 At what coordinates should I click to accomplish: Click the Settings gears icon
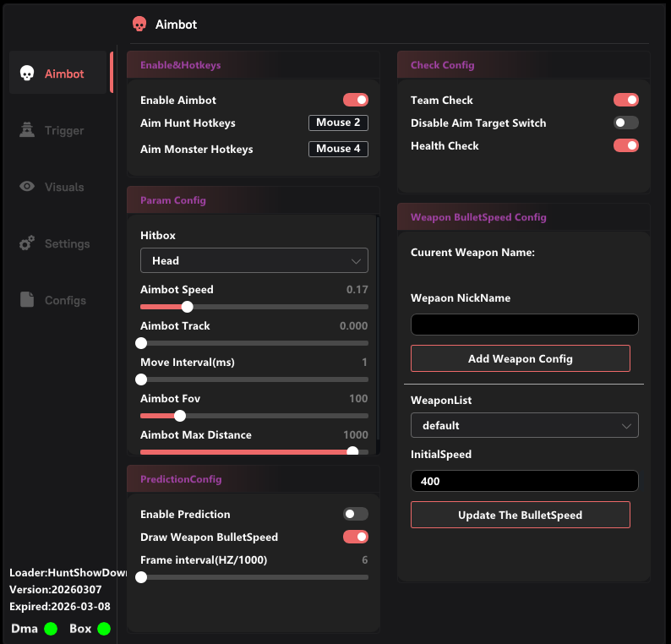point(27,243)
